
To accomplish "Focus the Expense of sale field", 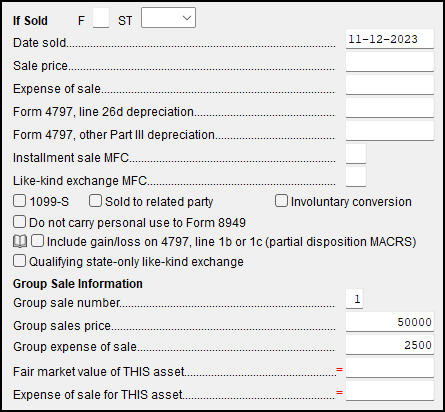I will 390,85.
